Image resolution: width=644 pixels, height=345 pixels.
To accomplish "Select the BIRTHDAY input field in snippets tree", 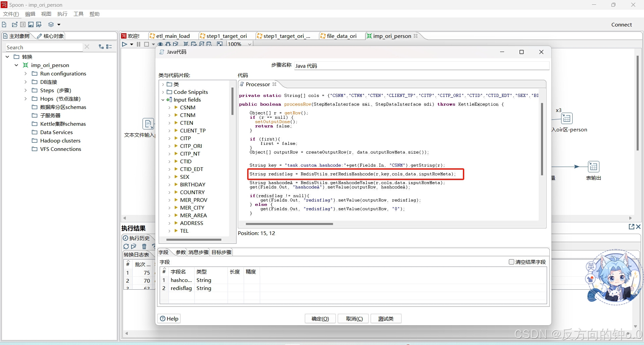I will point(193,184).
